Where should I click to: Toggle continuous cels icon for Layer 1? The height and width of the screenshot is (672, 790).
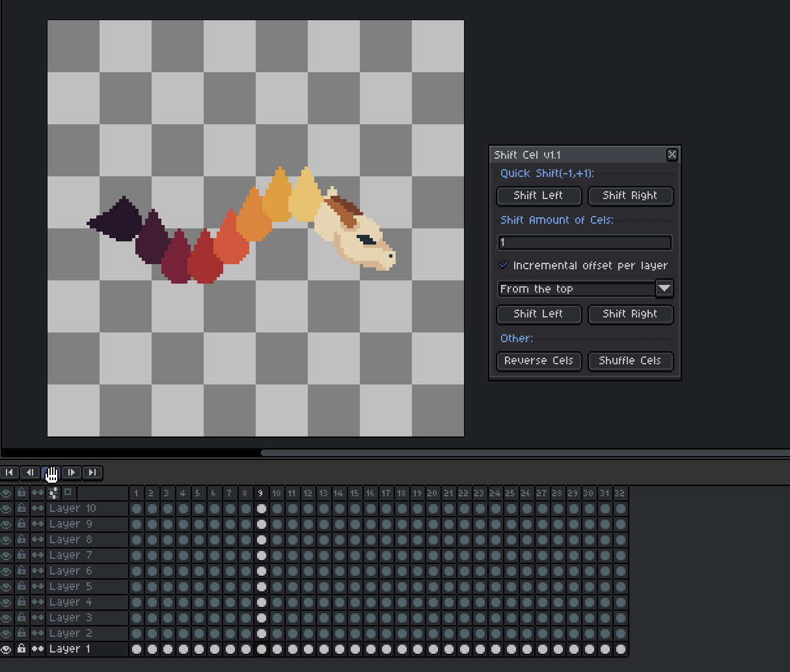(x=38, y=649)
